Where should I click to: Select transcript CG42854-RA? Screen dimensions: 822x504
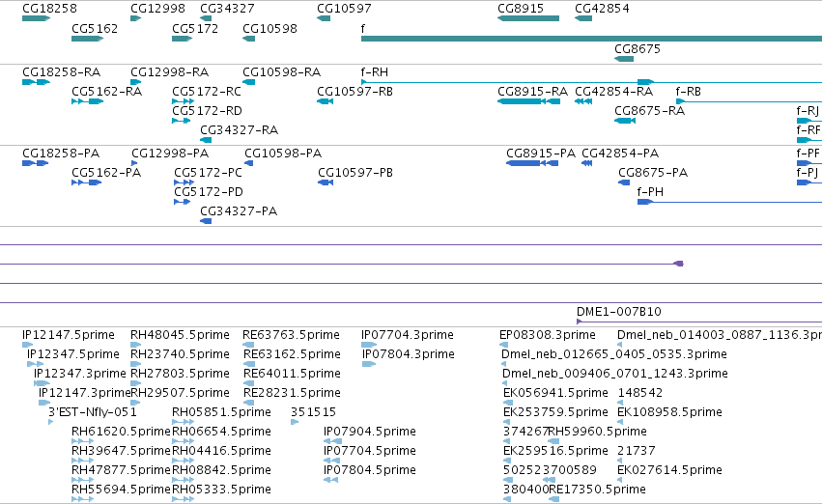tap(614, 91)
